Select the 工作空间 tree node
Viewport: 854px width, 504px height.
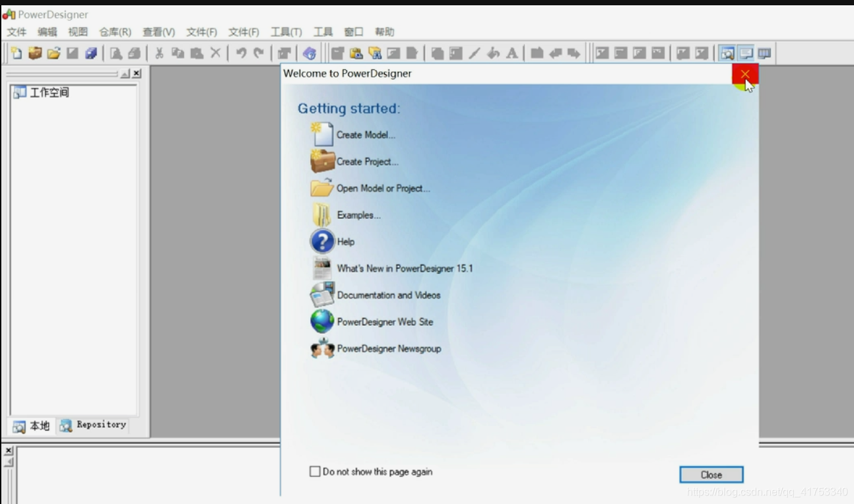[x=42, y=92]
